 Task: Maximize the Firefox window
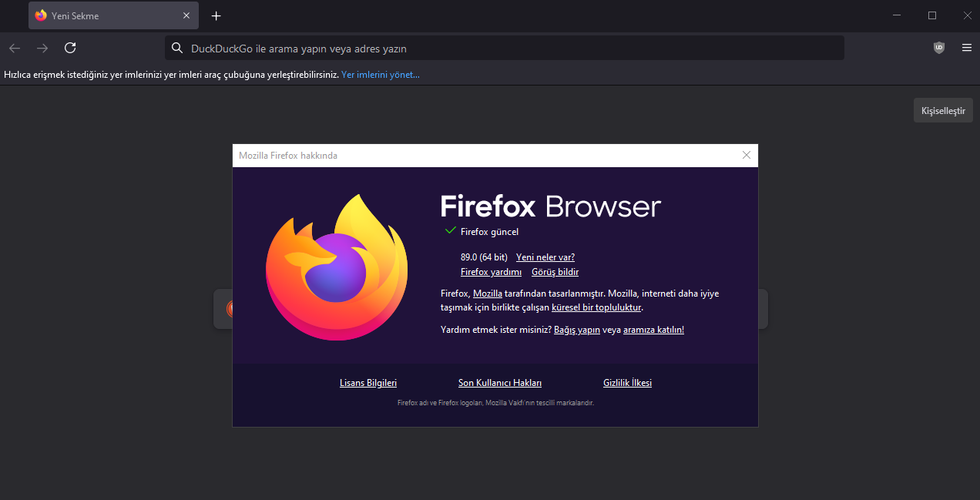pyautogui.click(x=932, y=15)
